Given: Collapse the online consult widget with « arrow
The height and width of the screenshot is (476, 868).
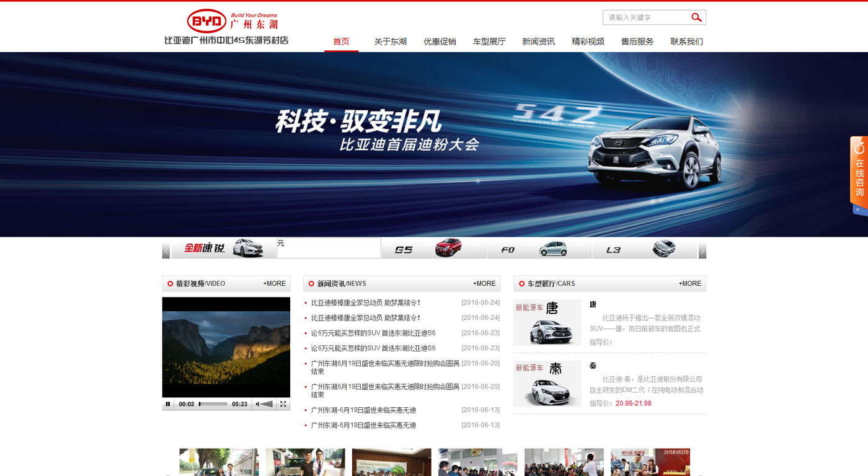Looking at the screenshot, I should point(858,210).
